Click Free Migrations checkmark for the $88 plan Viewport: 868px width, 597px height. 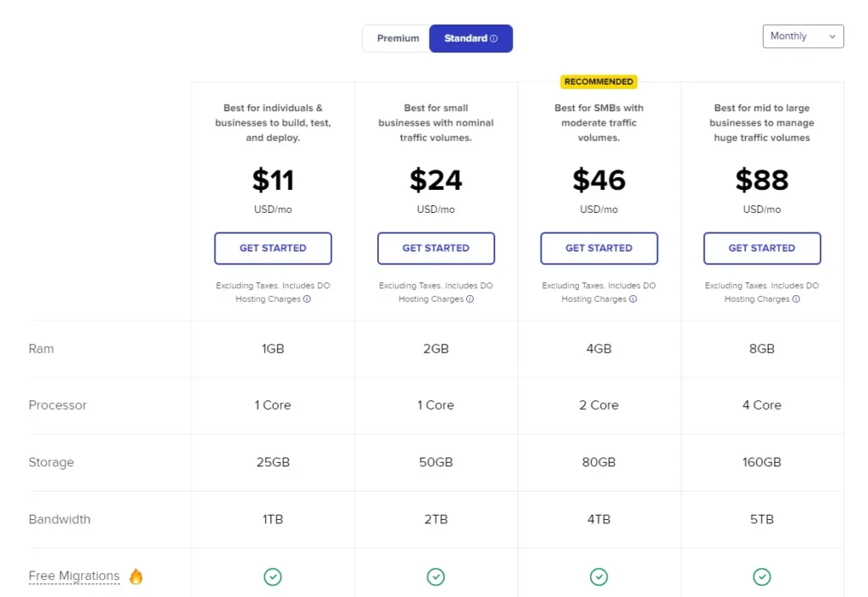coord(762,577)
